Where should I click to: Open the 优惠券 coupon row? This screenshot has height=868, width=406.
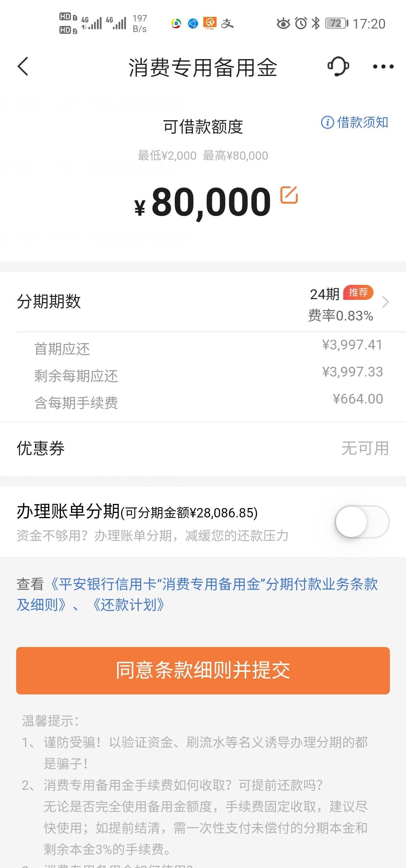tap(203, 449)
